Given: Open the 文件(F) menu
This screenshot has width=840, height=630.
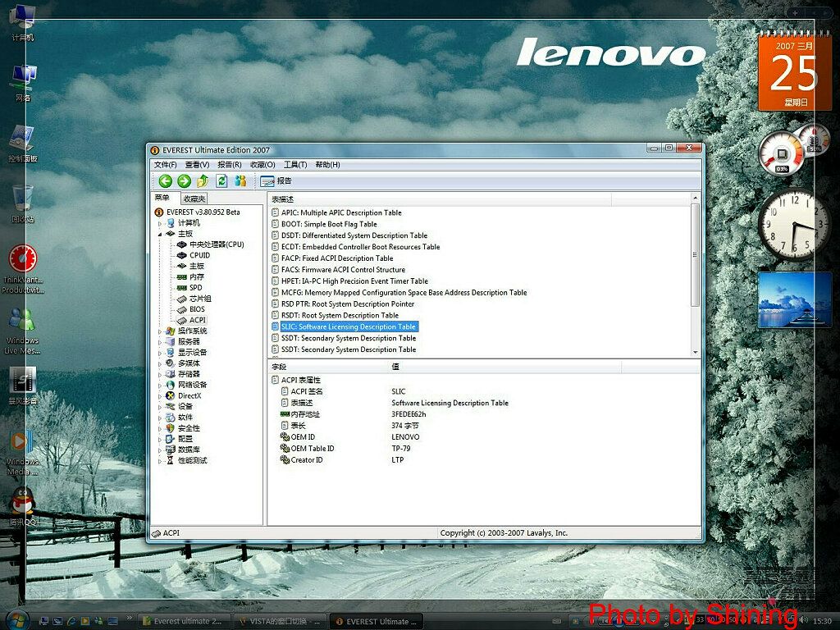Looking at the screenshot, I should [165, 165].
